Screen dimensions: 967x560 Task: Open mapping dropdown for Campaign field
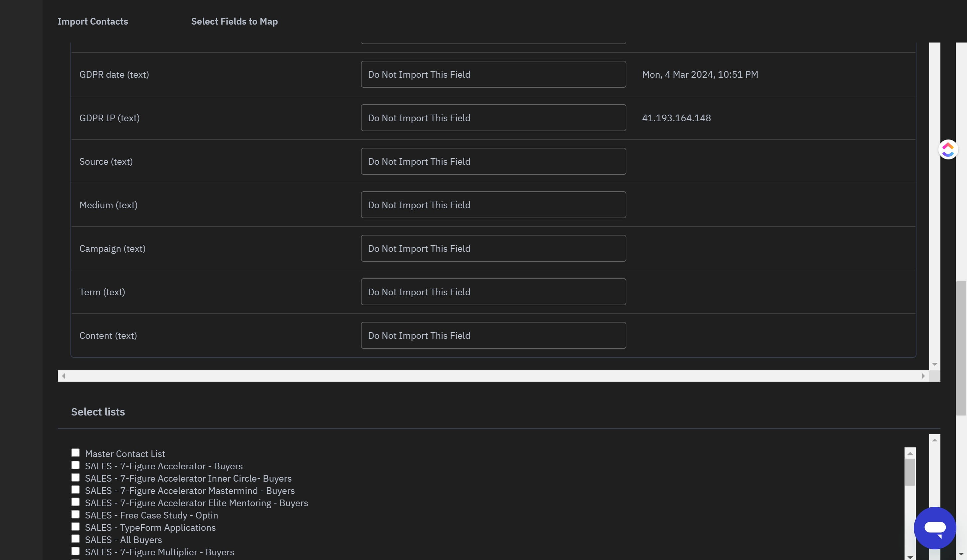tap(493, 248)
